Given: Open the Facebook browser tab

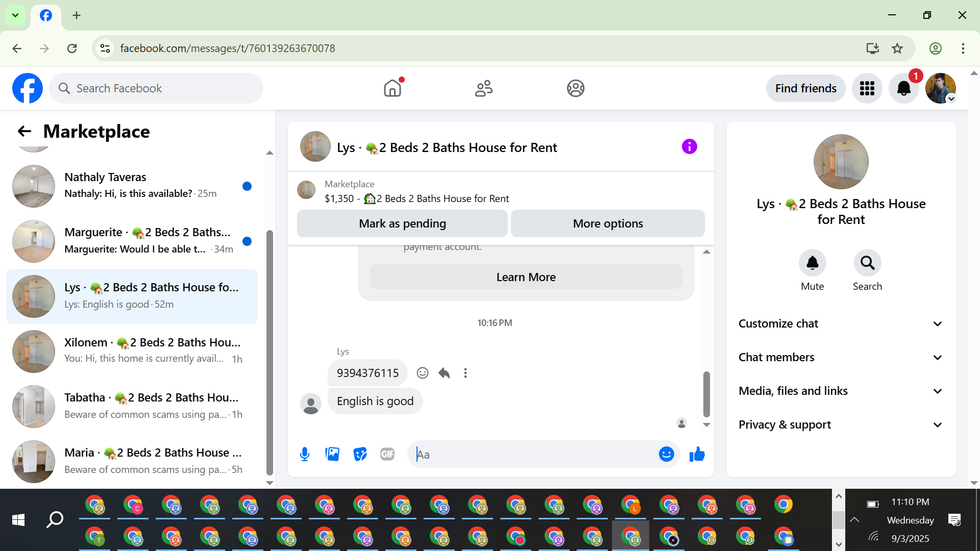Looking at the screenshot, I should (46, 15).
